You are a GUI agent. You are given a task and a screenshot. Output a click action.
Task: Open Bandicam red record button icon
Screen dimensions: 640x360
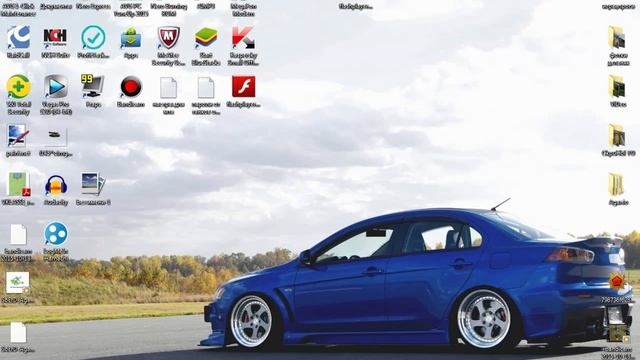pos(131,87)
